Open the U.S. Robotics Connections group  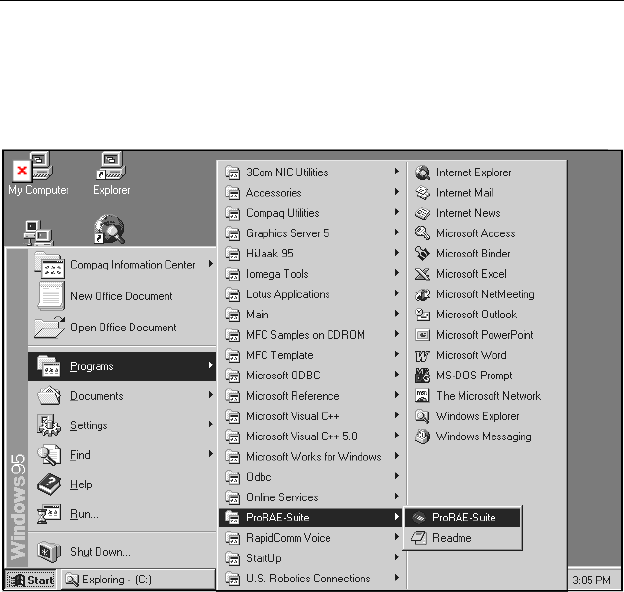312,578
